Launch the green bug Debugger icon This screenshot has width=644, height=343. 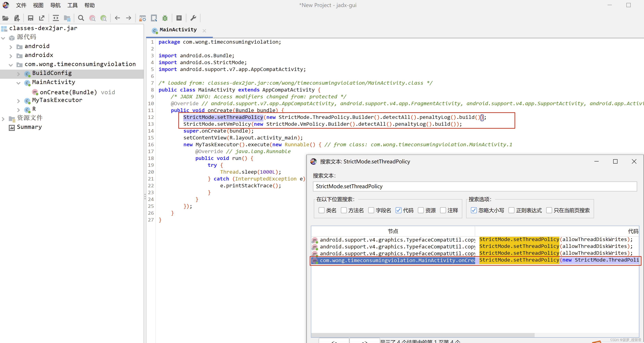[x=165, y=18]
